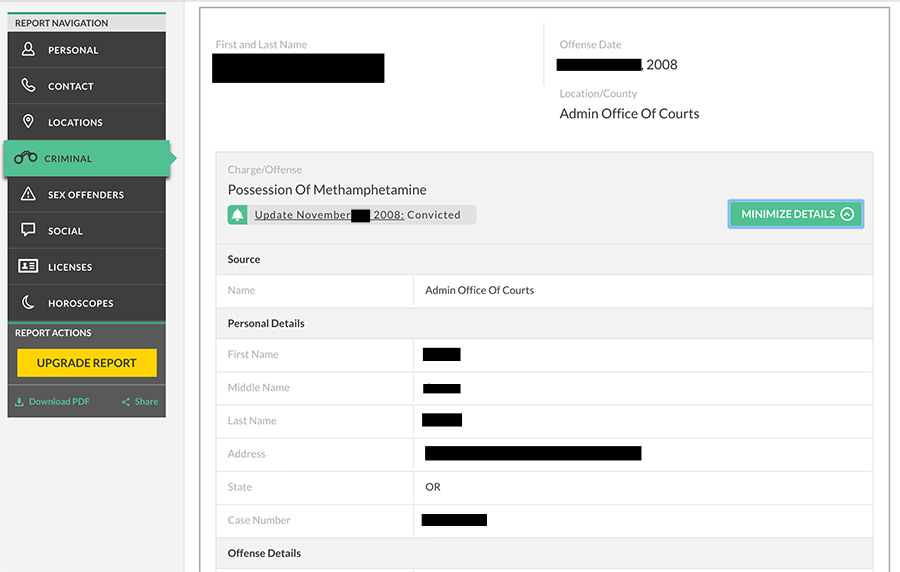Click the Offense Date label

point(590,45)
